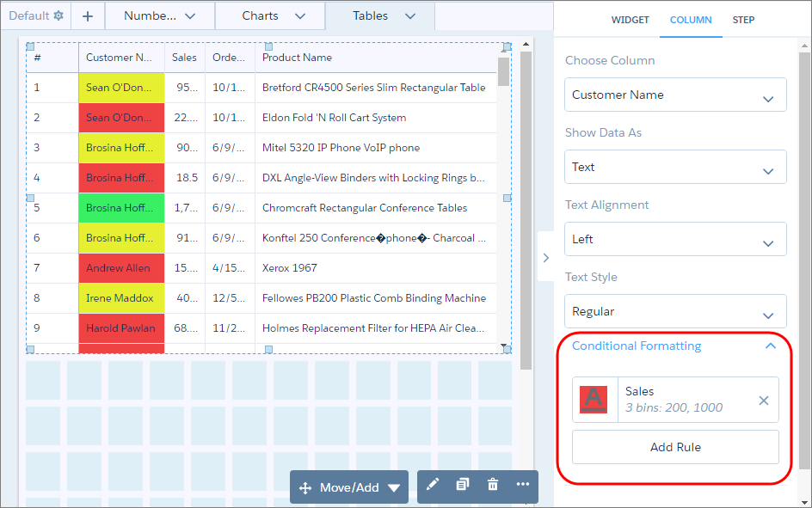Open the Text Alignment dropdown
The width and height of the screenshot is (812, 508).
click(675, 240)
